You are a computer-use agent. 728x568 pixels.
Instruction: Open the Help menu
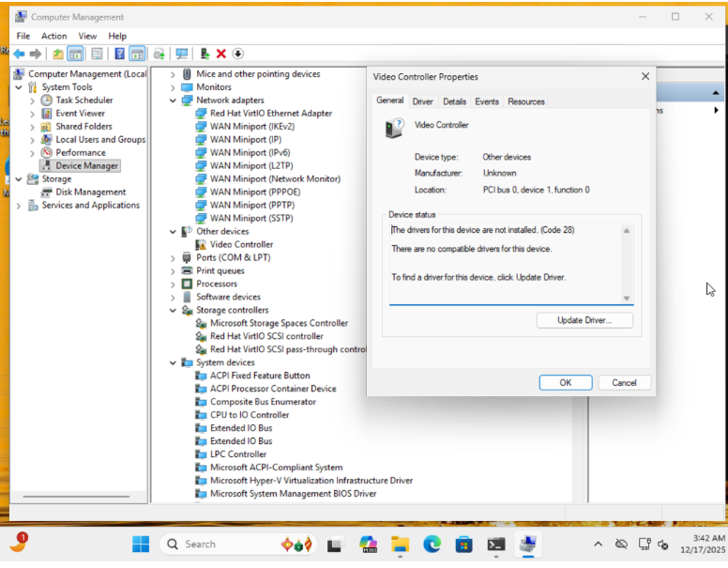click(x=117, y=36)
